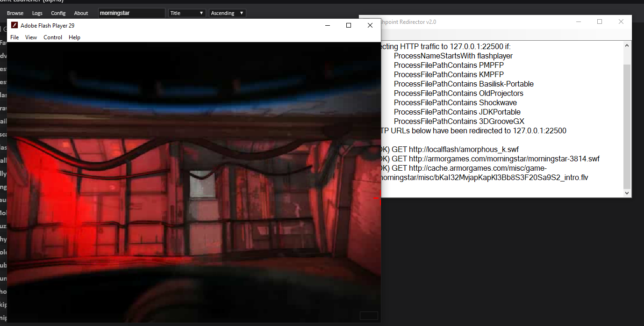Go to Browse in the launcher
This screenshot has width=644, height=326.
[15, 13]
